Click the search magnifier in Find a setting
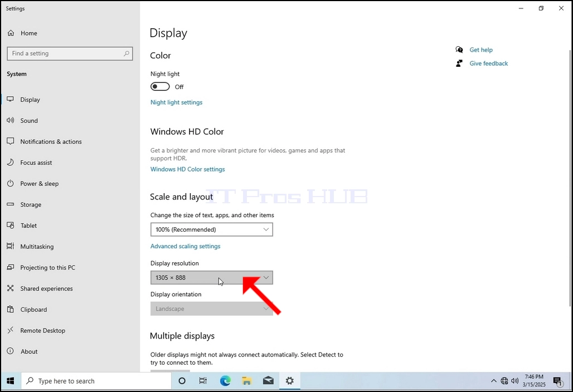This screenshot has width=573, height=392. [126, 53]
